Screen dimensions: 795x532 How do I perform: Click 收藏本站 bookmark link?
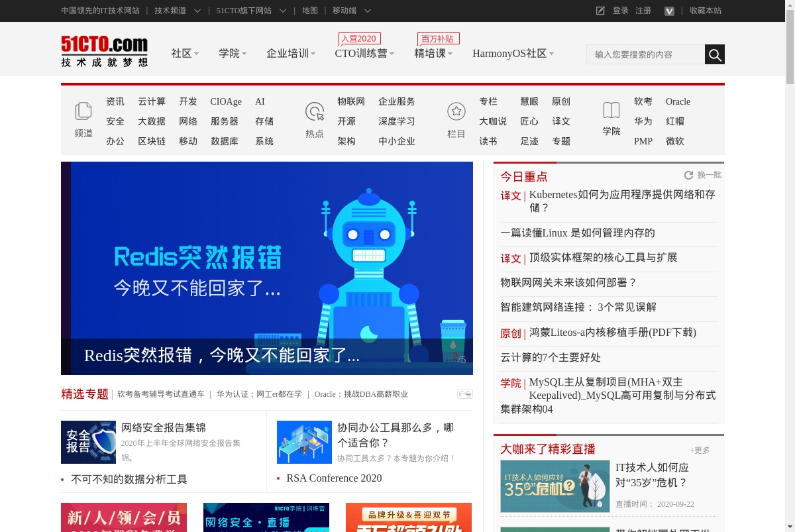coord(706,11)
